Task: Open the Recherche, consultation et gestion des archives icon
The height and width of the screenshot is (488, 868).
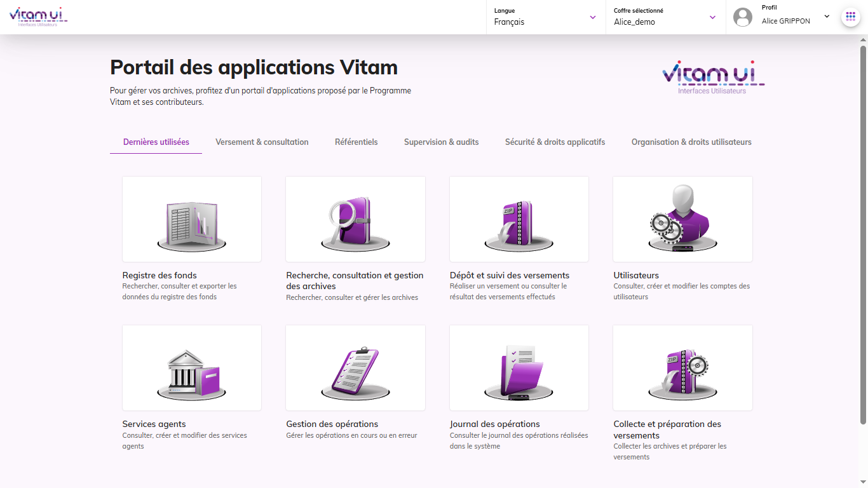Action: pos(355,219)
